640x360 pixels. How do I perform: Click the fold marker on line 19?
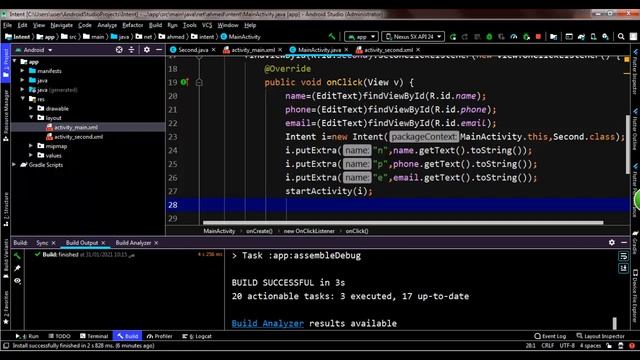[x=199, y=82]
